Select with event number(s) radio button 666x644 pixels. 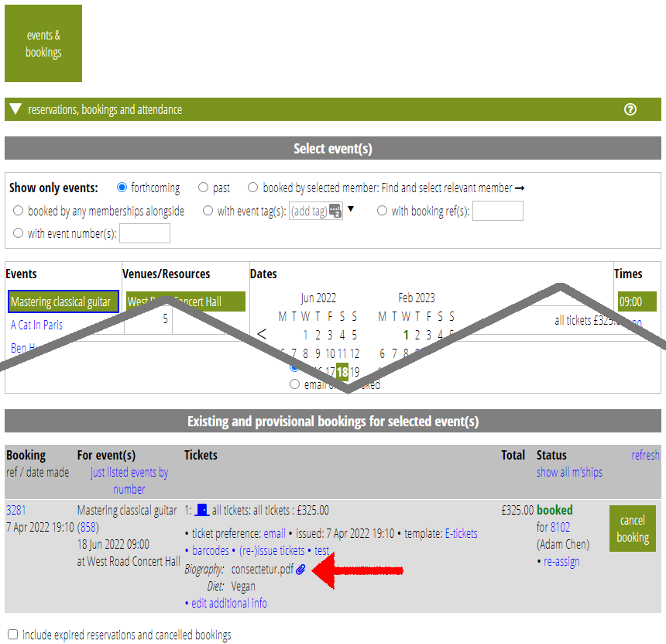[x=19, y=233]
